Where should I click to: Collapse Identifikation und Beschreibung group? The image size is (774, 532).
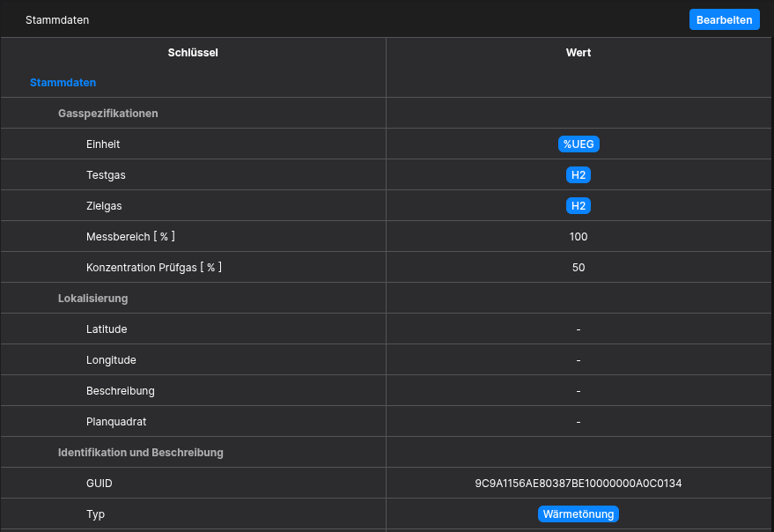[140, 453]
